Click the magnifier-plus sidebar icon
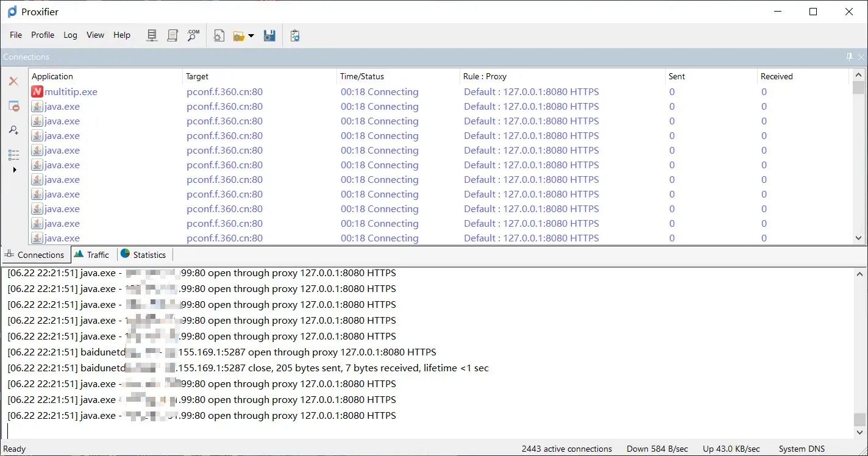The image size is (868, 456). 13,130
